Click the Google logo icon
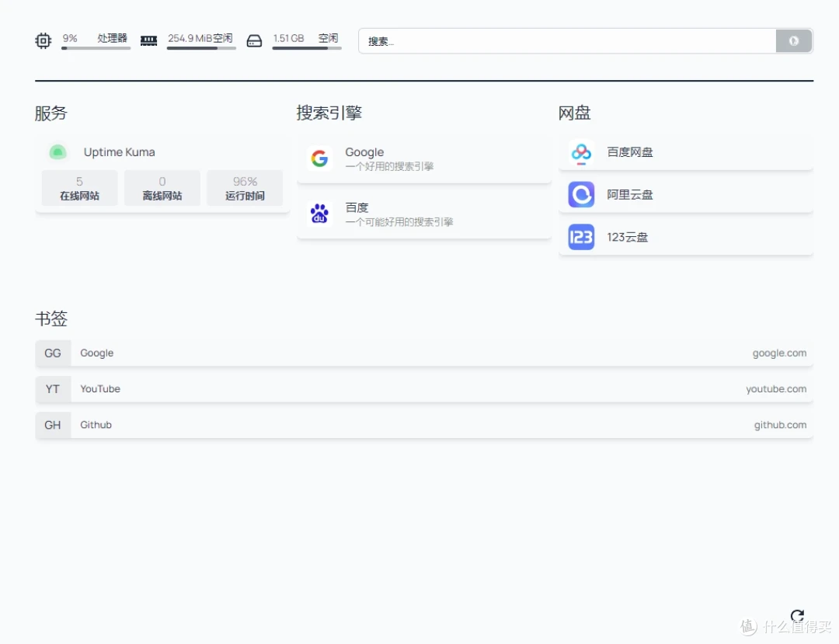The image size is (839, 644). (x=319, y=158)
